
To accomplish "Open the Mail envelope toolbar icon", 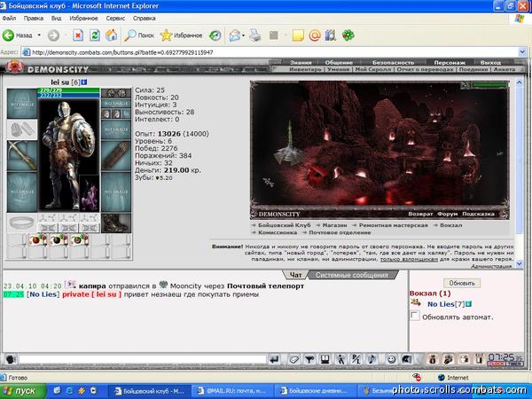I will (x=234, y=35).
